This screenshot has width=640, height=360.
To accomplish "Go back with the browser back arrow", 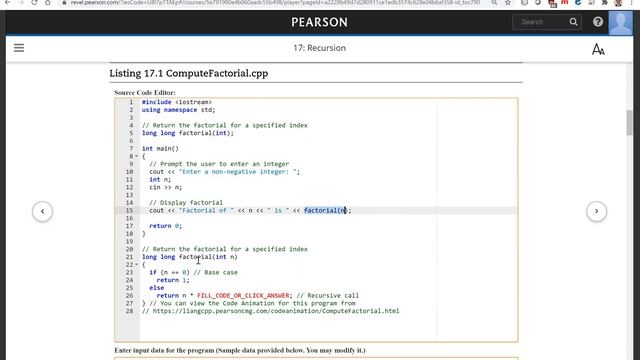I will pos(7,2).
